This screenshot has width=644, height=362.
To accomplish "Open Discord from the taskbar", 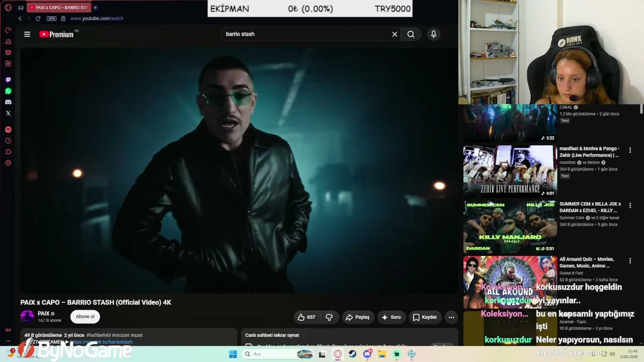I will point(367,354).
